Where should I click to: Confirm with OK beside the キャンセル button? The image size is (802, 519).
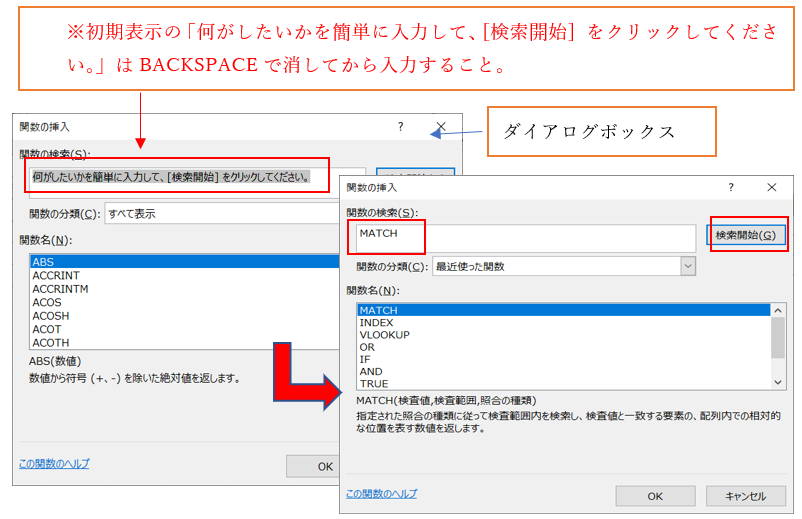coord(655,496)
